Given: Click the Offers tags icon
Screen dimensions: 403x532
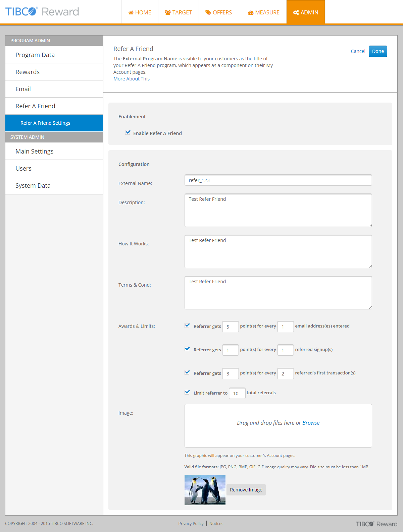Looking at the screenshot, I should (208, 12).
